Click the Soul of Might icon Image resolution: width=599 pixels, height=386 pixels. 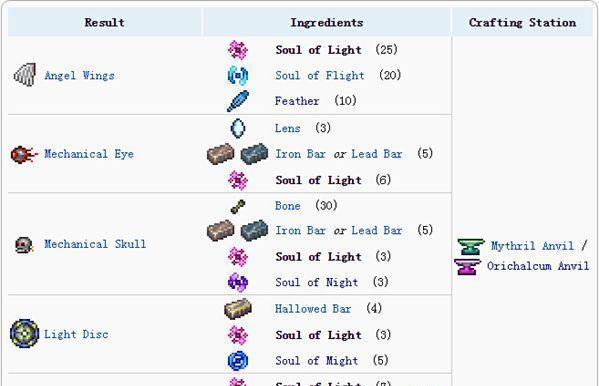[238, 360]
